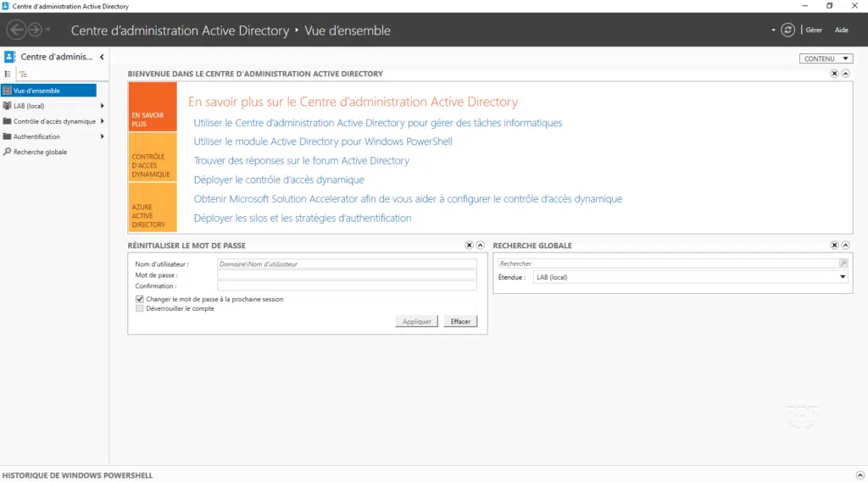Viewport: 868px width, 482px height.
Task: Open the CONTENU dropdown
Action: pos(826,58)
